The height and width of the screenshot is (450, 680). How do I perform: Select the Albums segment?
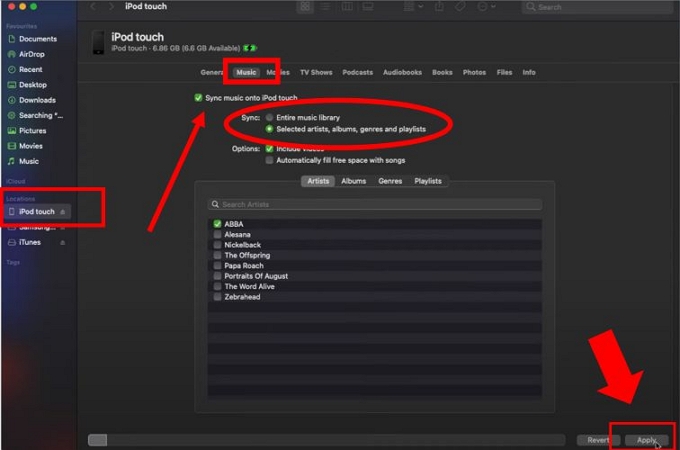point(353,181)
